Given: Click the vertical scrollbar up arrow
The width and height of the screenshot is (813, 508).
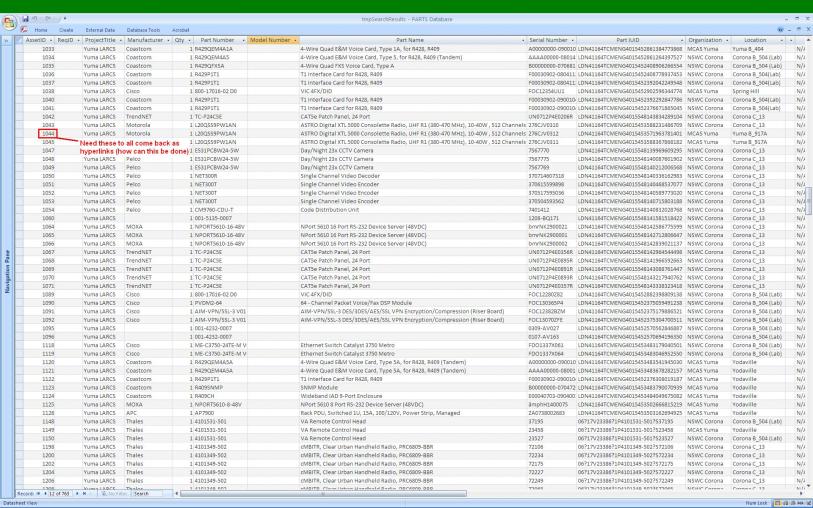Looking at the screenshot, I should (808, 40).
